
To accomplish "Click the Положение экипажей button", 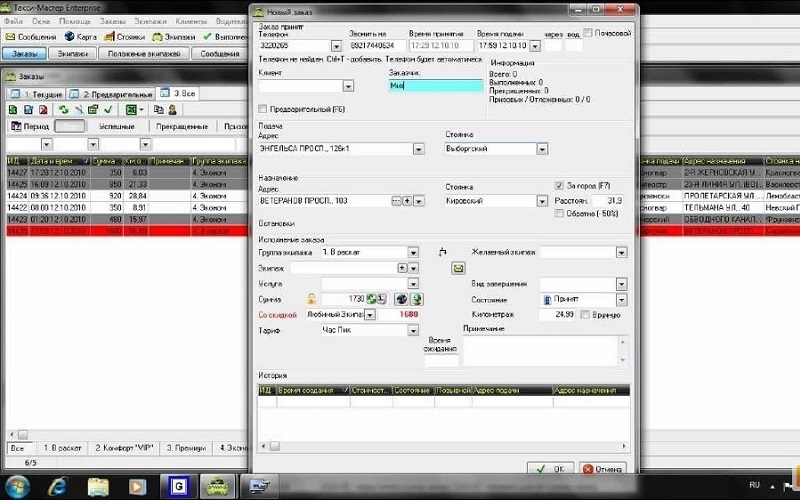I will (x=144, y=54).
